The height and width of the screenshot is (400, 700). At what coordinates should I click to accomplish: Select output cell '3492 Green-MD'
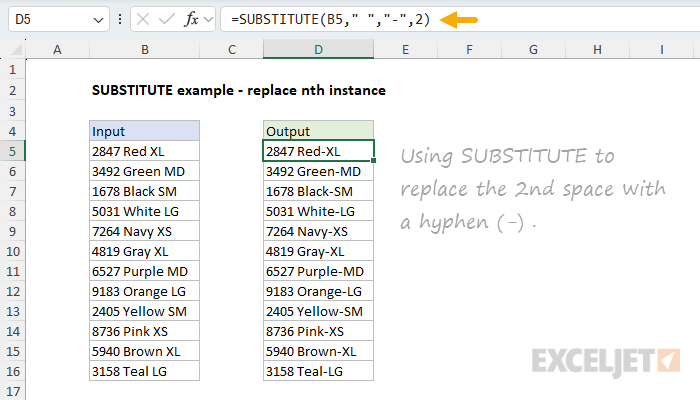pos(318,171)
